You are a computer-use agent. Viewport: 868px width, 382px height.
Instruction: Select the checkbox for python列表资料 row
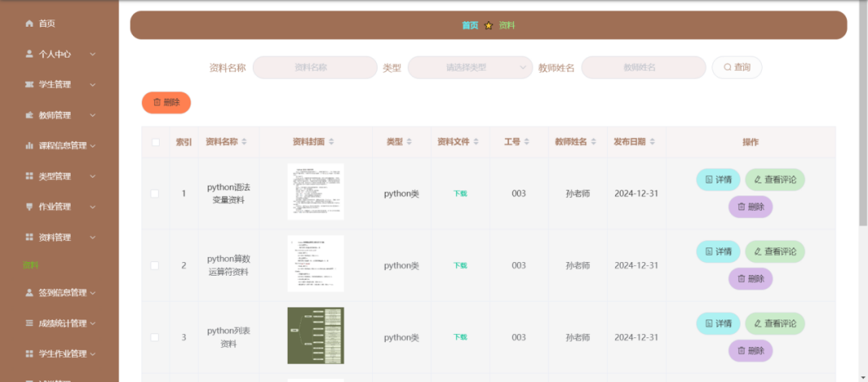(156, 337)
